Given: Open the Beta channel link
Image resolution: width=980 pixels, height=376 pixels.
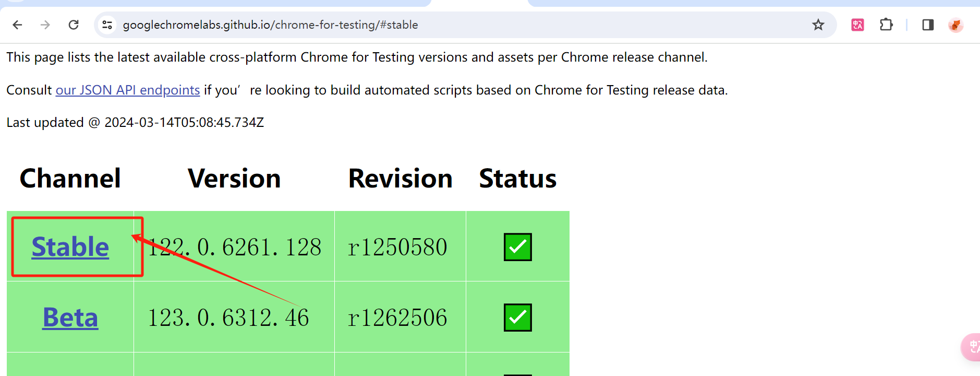Looking at the screenshot, I should 70,317.
